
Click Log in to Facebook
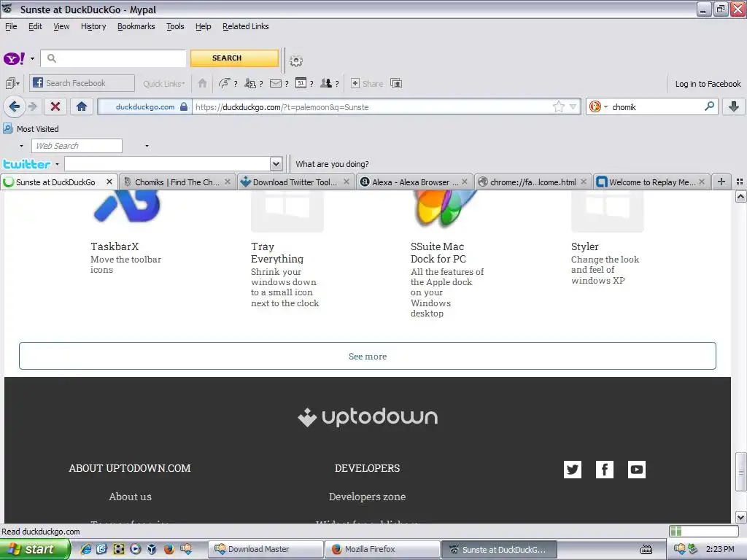708,84
